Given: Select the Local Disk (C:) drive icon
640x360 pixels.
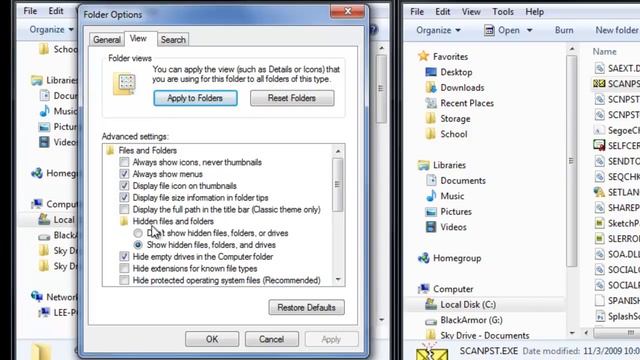Looking at the screenshot, I should coord(431,304).
